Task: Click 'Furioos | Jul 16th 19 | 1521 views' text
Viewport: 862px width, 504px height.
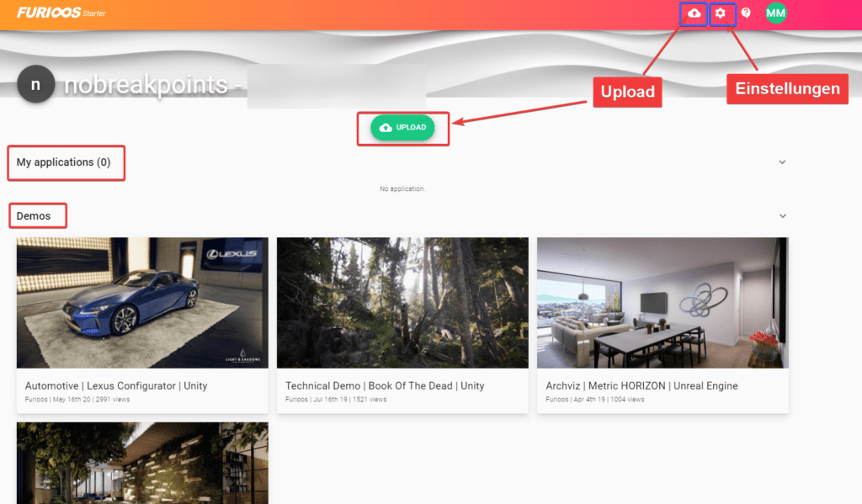Action: point(336,400)
